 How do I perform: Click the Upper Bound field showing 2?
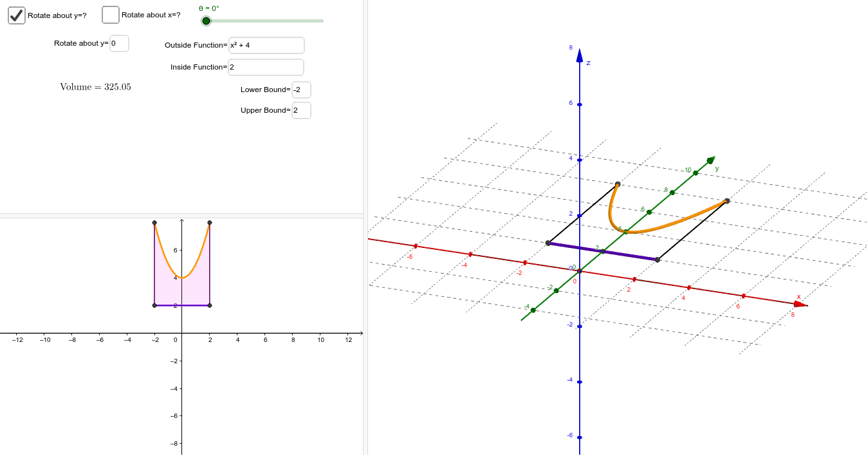(x=300, y=110)
